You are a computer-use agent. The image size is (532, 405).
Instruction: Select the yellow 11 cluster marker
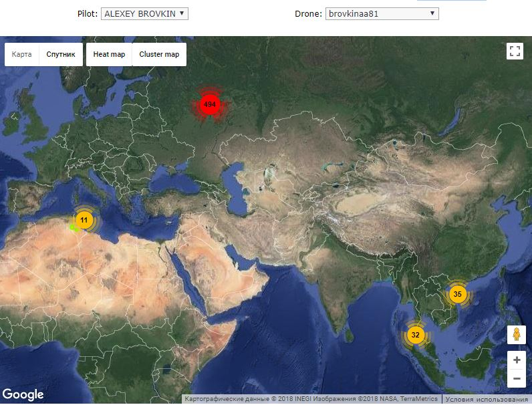(x=84, y=220)
